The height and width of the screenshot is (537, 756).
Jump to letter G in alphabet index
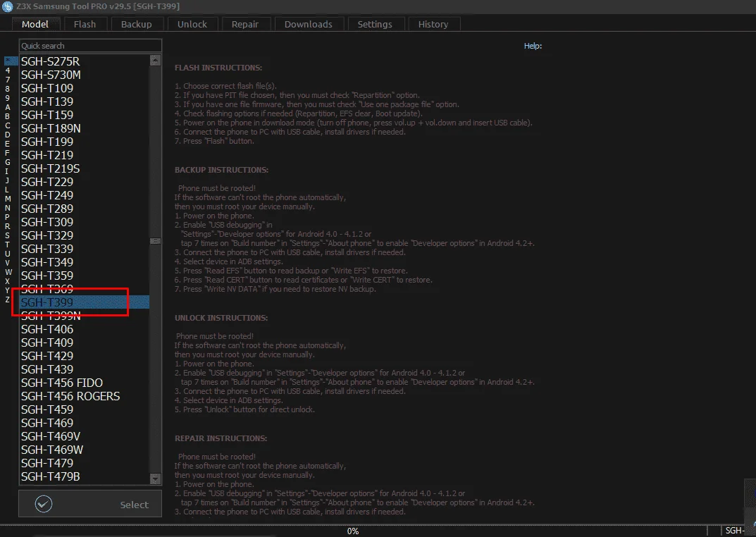(7, 162)
